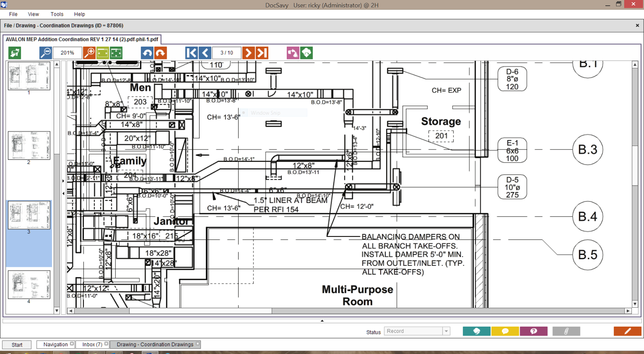
Task: Select page 2 thumbnail
Action: (x=29, y=145)
